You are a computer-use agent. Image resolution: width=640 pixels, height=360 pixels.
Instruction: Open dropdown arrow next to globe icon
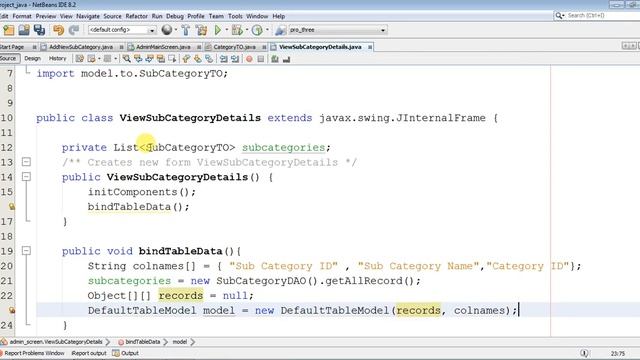[x=176, y=30]
